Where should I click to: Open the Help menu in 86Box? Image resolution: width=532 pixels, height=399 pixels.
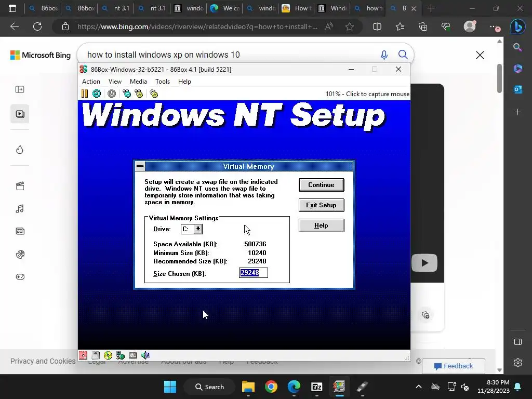[184, 82]
